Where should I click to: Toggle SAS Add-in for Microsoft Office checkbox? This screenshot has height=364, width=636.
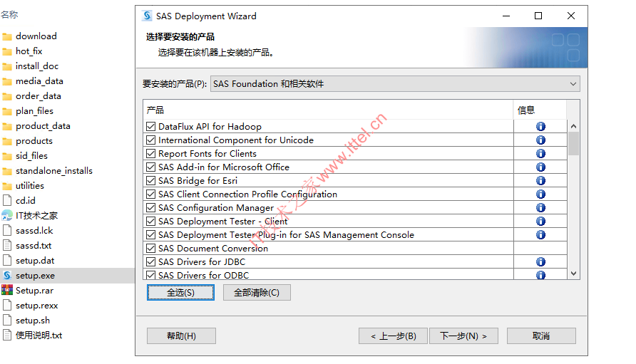[x=151, y=167]
